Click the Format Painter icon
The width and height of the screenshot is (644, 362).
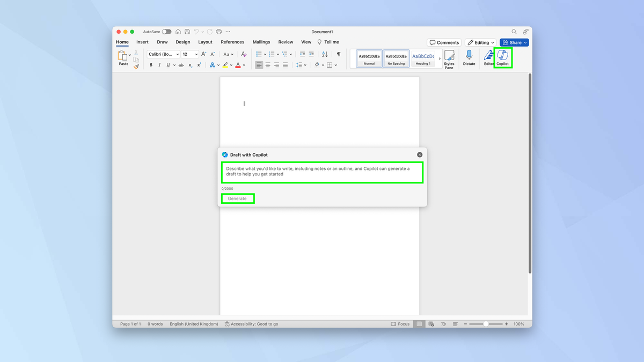point(136,66)
